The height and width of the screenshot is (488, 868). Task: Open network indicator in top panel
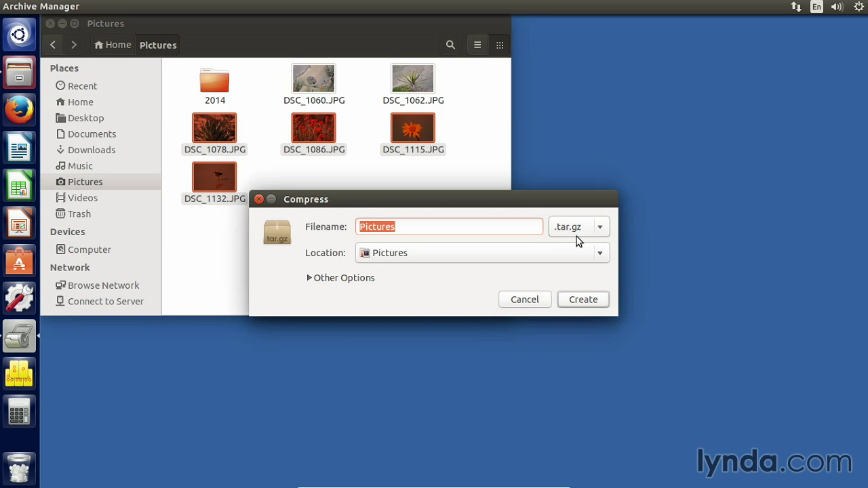coord(796,6)
